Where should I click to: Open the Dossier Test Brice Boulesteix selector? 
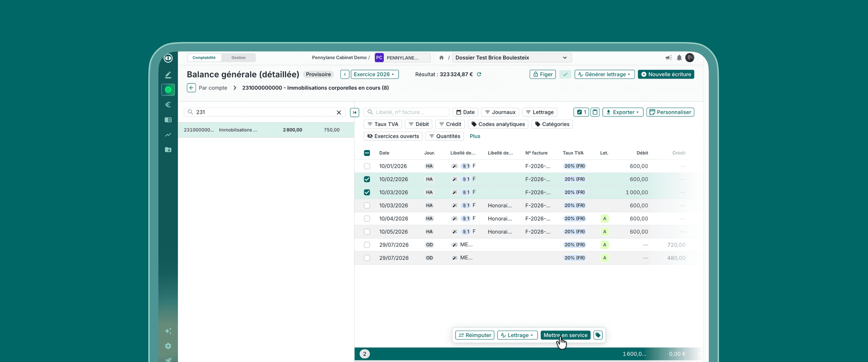coord(512,58)
